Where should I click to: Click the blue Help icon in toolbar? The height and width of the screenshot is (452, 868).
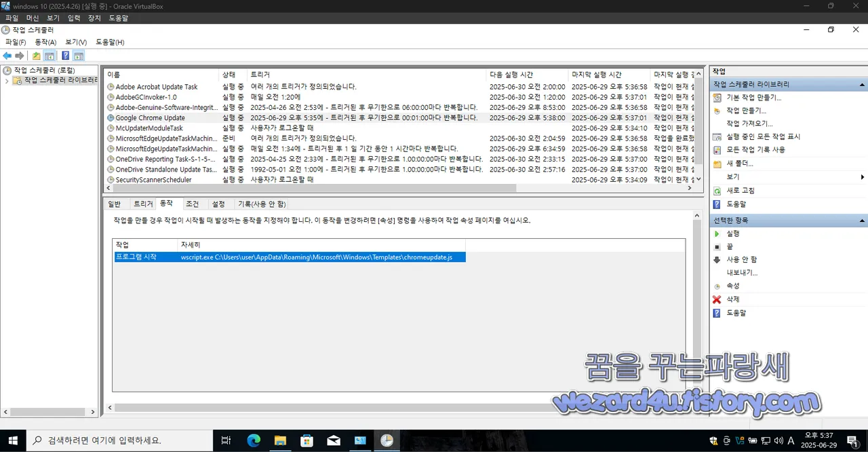(66, 56)
